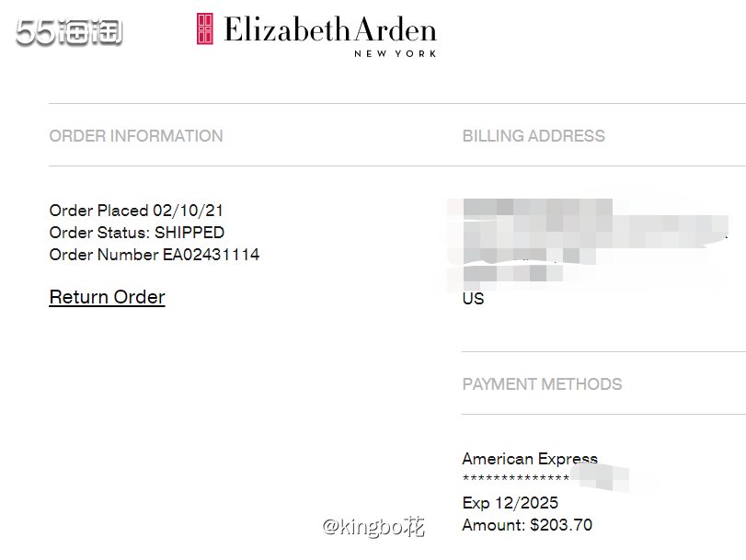
Task: Click the masked card number asterisks
Action: (516, 478)
